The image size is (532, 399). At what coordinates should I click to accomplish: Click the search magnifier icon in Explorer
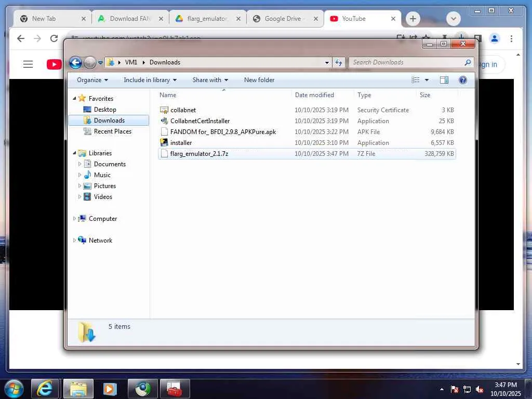pyautogui.click(x=468, y=62)
